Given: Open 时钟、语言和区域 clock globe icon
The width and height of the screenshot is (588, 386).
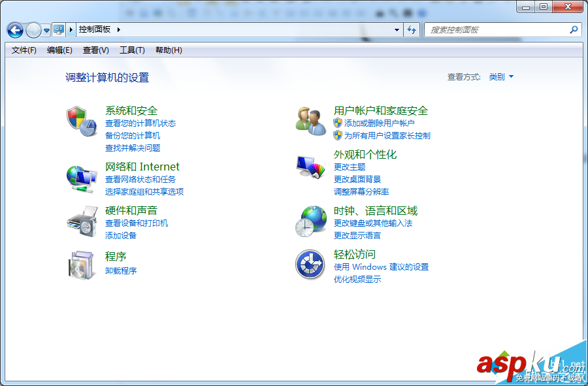Looking at the screenshot, I should point(310,221).
